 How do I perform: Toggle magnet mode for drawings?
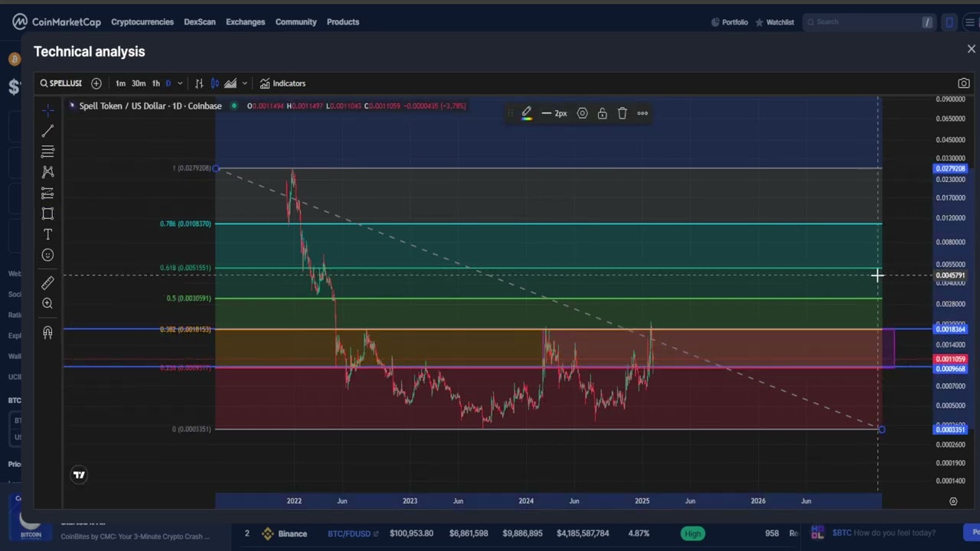coord(47,332)
